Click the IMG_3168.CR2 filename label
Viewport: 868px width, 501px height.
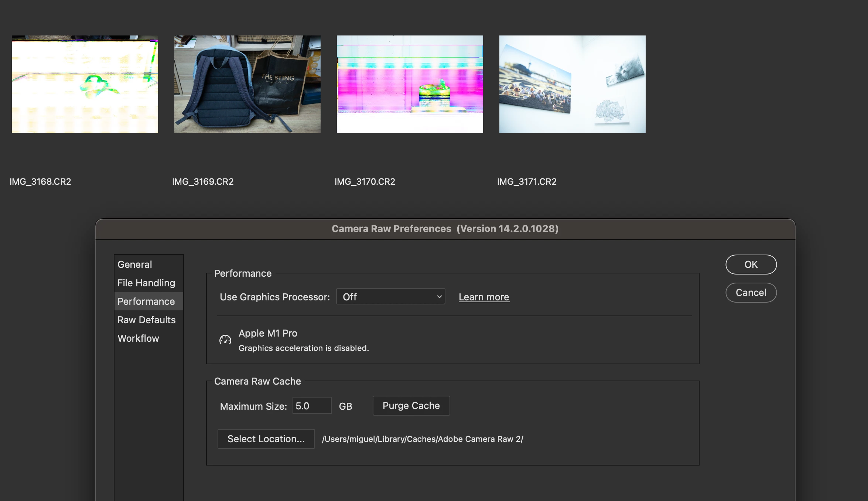click(40, 182)
